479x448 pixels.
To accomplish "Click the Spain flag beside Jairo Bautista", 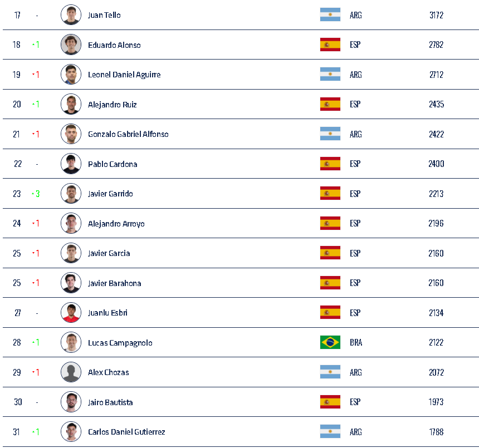I will [x=330, y=402].
